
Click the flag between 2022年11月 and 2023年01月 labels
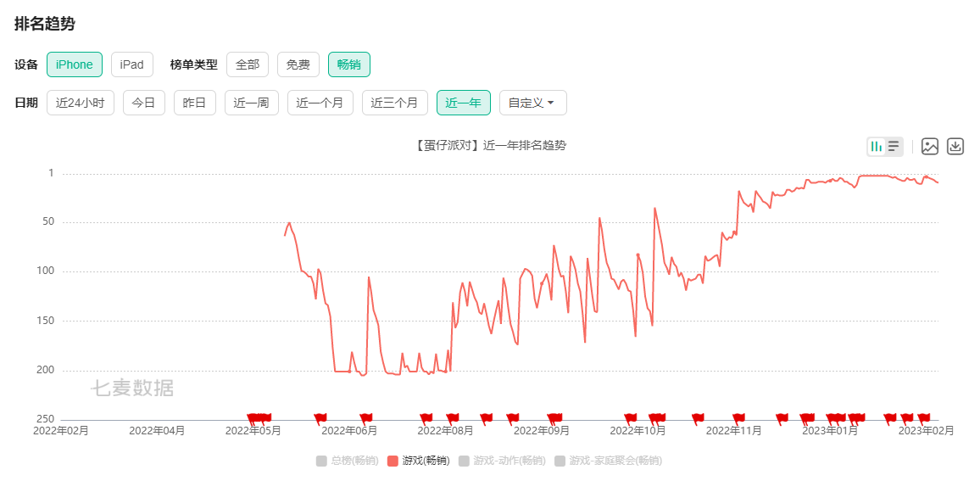point(782,417)
